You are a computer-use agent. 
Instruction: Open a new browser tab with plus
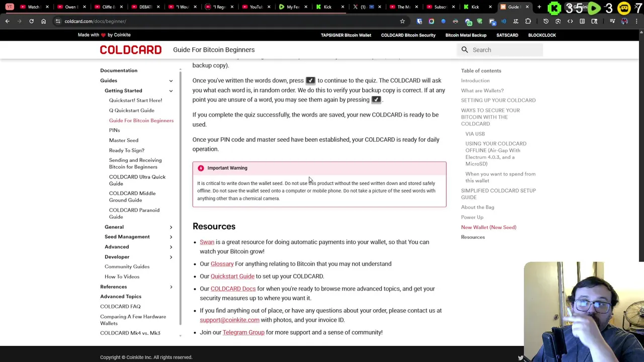[539, 7]
